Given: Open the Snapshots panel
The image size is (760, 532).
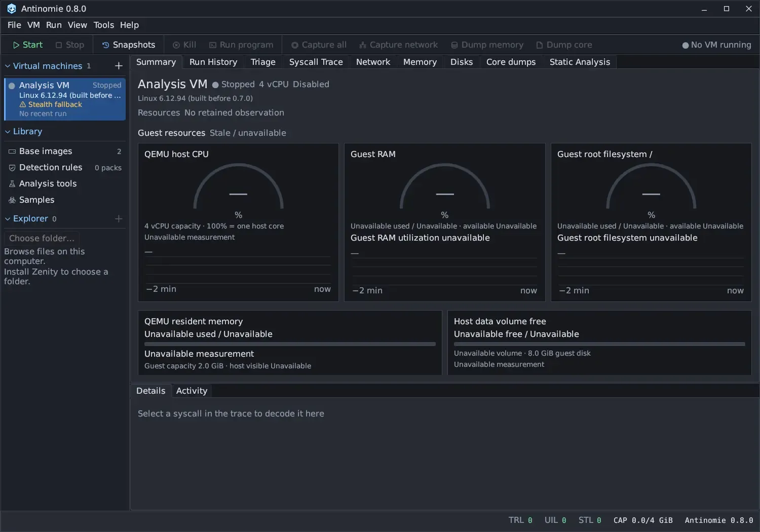Looking at the screenshot, I should coord(129,45).
